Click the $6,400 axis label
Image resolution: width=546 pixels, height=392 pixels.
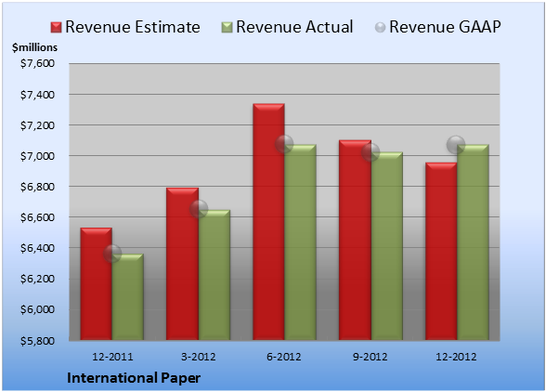37,248
